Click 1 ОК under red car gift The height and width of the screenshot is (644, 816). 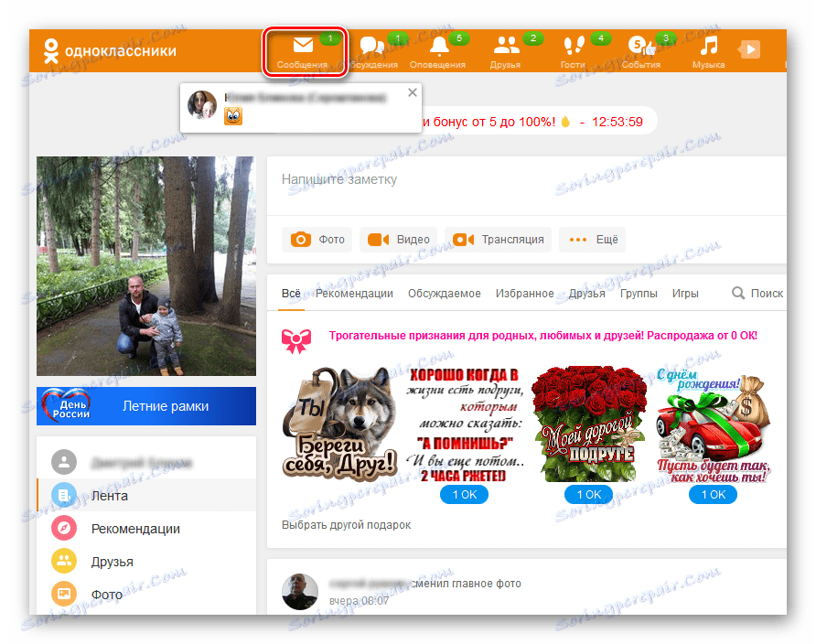pyautogui.click(x=713, y=495)
